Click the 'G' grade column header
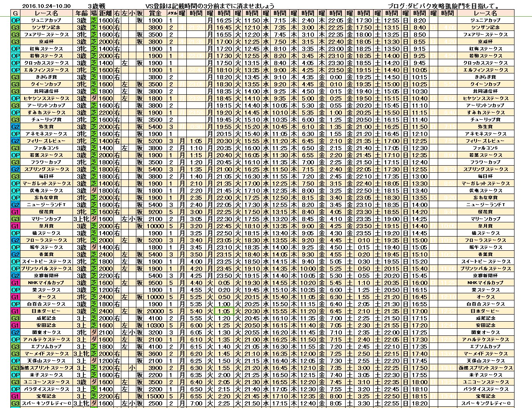This screenshot has width=532, height=408. (15, 13)
